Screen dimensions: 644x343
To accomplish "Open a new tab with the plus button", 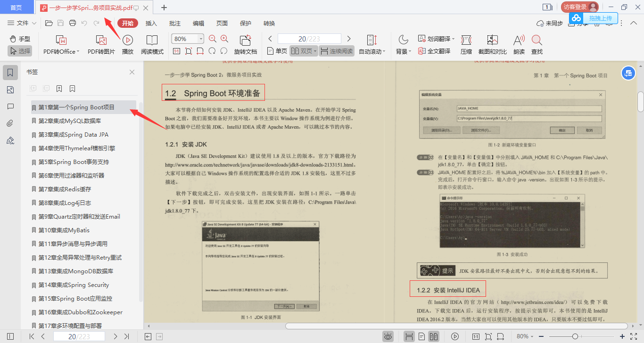I will click(x=164, y=7).
